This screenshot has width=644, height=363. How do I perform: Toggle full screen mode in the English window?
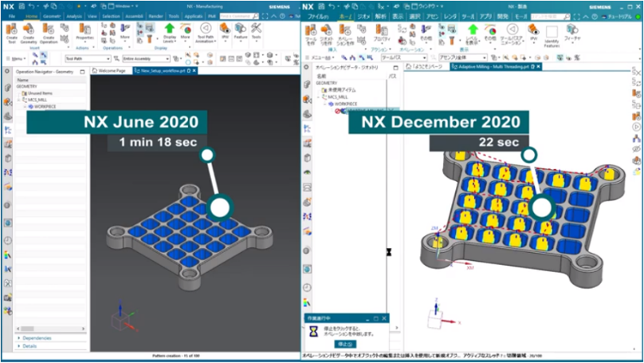click(x=265, y=16)
